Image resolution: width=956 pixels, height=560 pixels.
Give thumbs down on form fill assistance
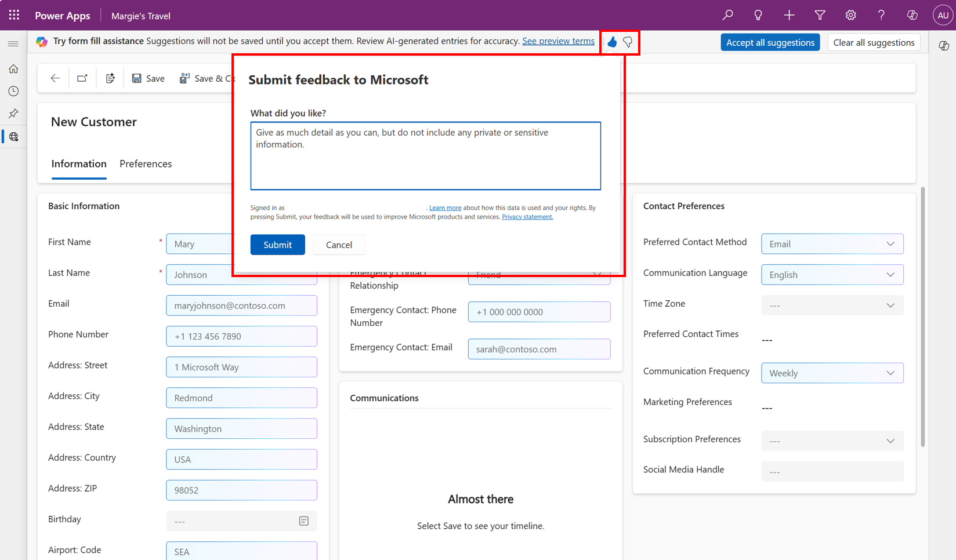628,42
